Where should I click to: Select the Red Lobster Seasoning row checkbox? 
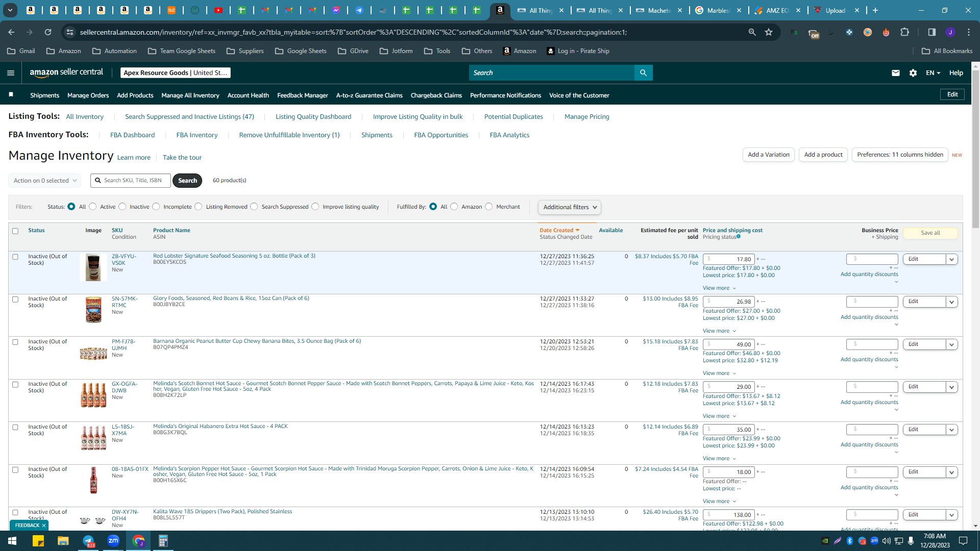tap(15, 257)
